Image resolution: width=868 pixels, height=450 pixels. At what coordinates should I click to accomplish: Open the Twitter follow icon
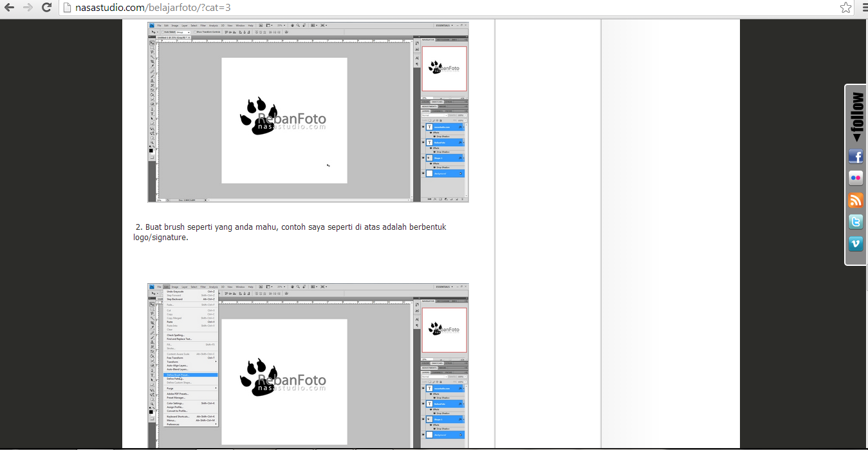coord(856,222)
